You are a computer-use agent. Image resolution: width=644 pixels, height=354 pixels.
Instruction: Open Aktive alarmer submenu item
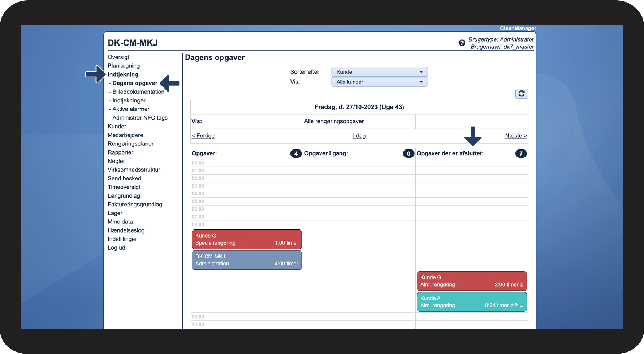point(131,109)
